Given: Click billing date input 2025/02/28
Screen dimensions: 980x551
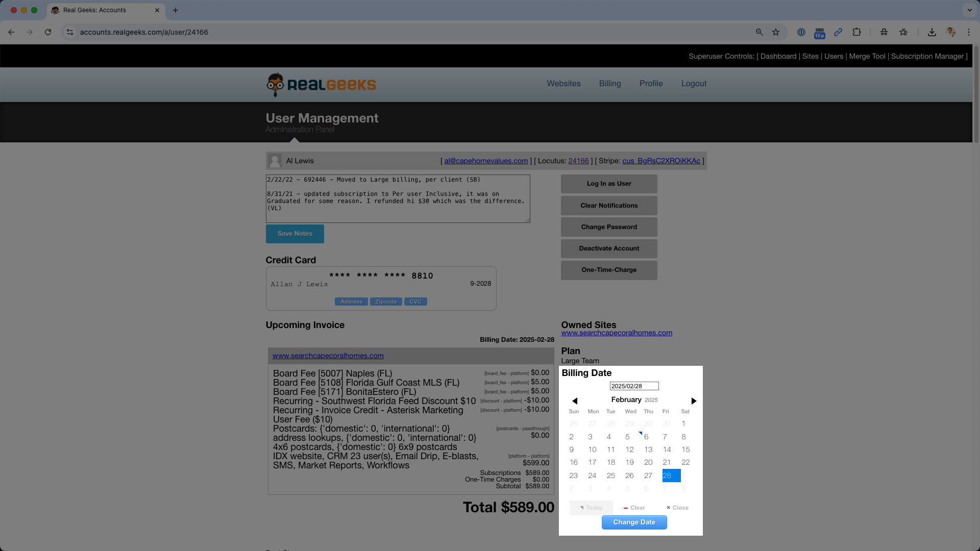Looking at the screenshot, I should [634, 386].
